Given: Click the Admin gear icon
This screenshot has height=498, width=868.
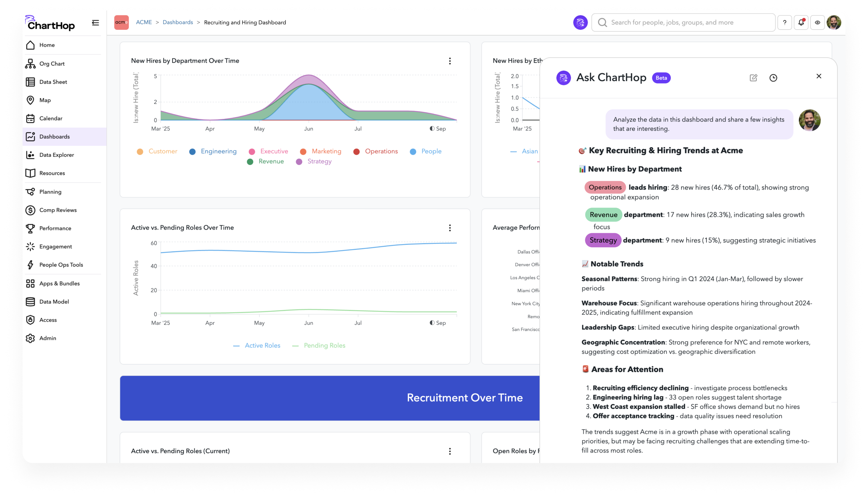Looking at the screenshot, I should (30, 338).
